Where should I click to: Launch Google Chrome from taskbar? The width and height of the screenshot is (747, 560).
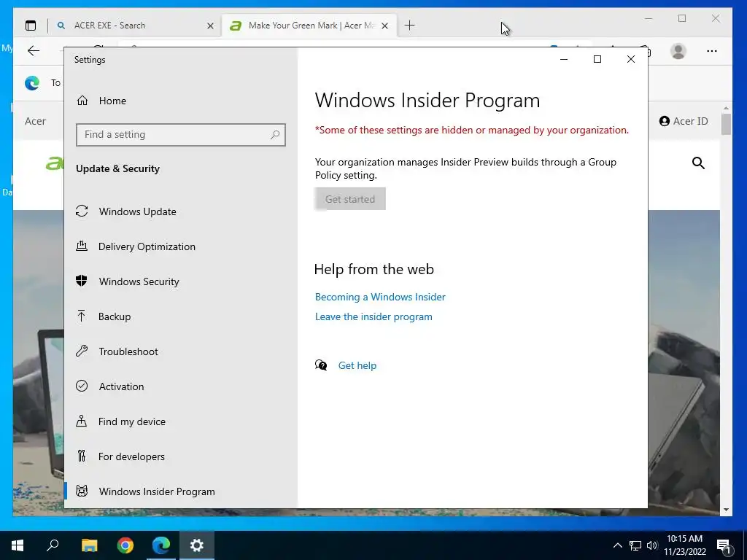[x=125, y=545]
